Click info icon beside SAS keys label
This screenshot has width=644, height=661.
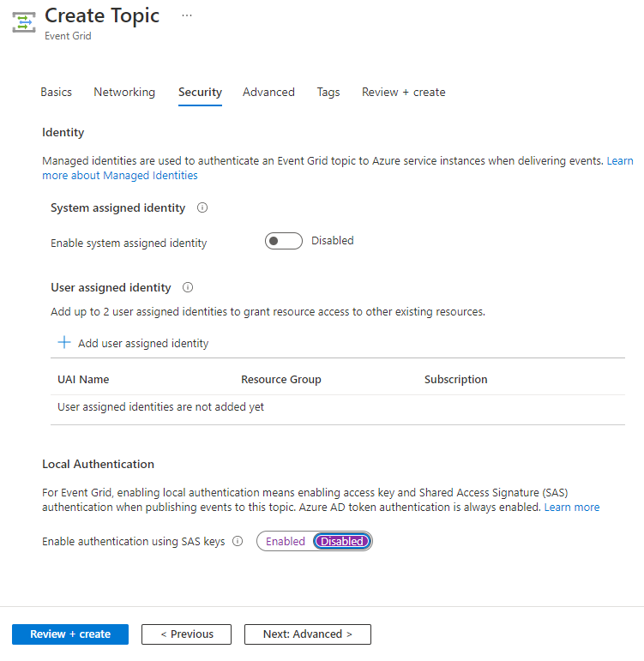tap(238, 541)
